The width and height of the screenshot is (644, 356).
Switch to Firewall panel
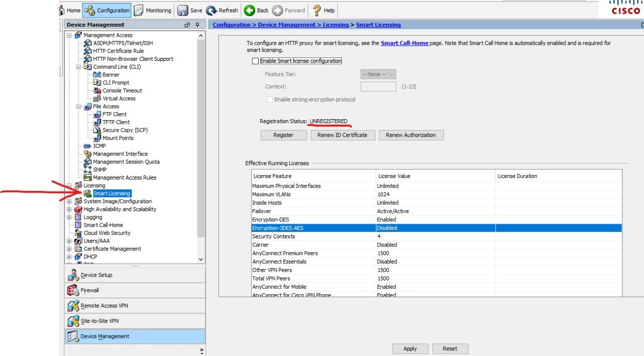(135, 290)
